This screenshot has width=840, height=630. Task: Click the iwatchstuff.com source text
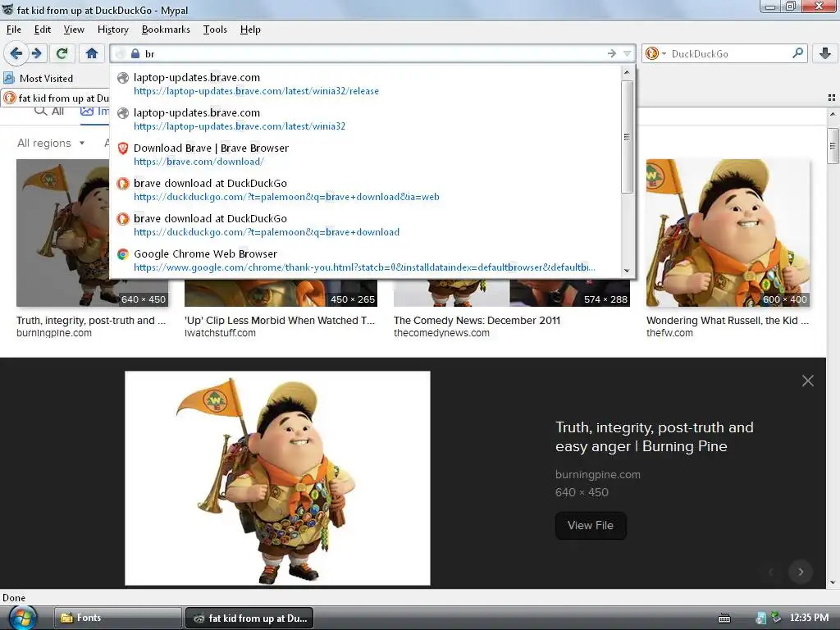pyautogui.click(x=220, y=333)
